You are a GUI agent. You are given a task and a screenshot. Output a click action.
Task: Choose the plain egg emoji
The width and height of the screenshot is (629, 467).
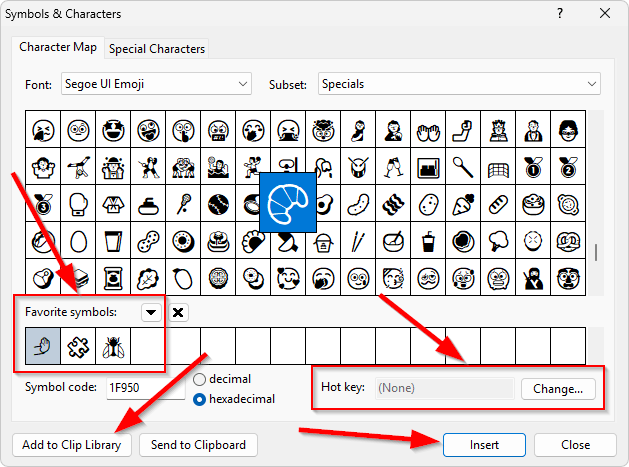pyautogui.click(x=78, y=241)
